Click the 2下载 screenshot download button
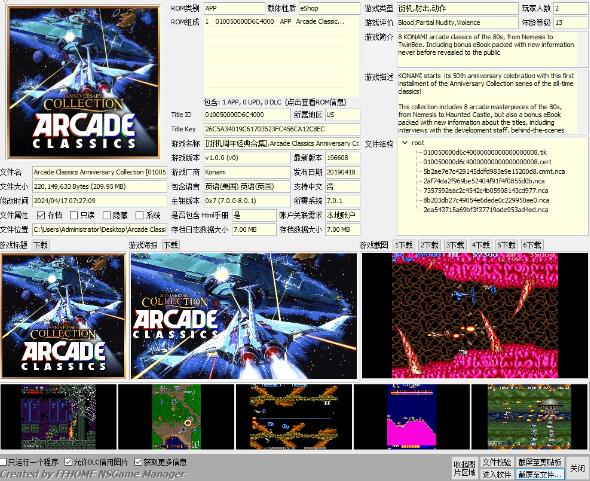The image size is (590, 481). pyautogui.click(x=430, y=245)
